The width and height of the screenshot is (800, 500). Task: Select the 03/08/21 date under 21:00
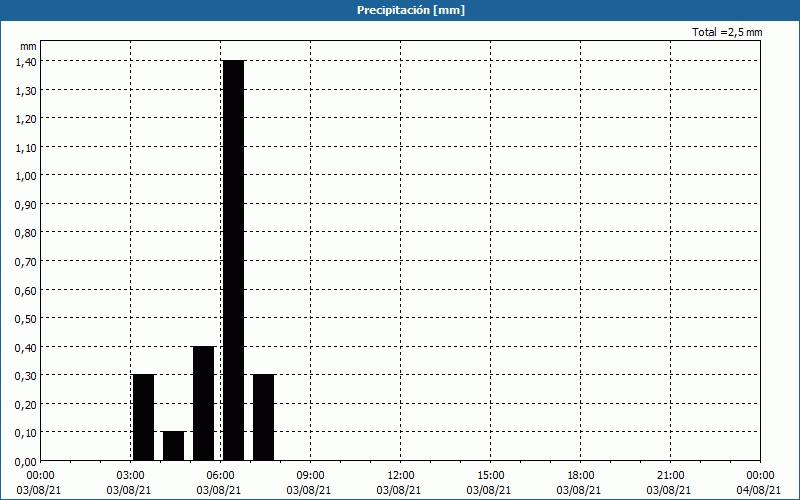click(669, 490)
